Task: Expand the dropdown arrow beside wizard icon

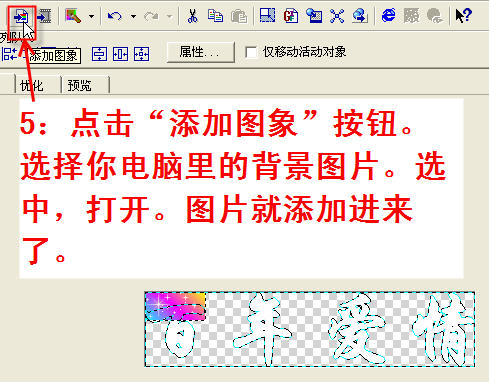Action: click(x=91, y=16)
